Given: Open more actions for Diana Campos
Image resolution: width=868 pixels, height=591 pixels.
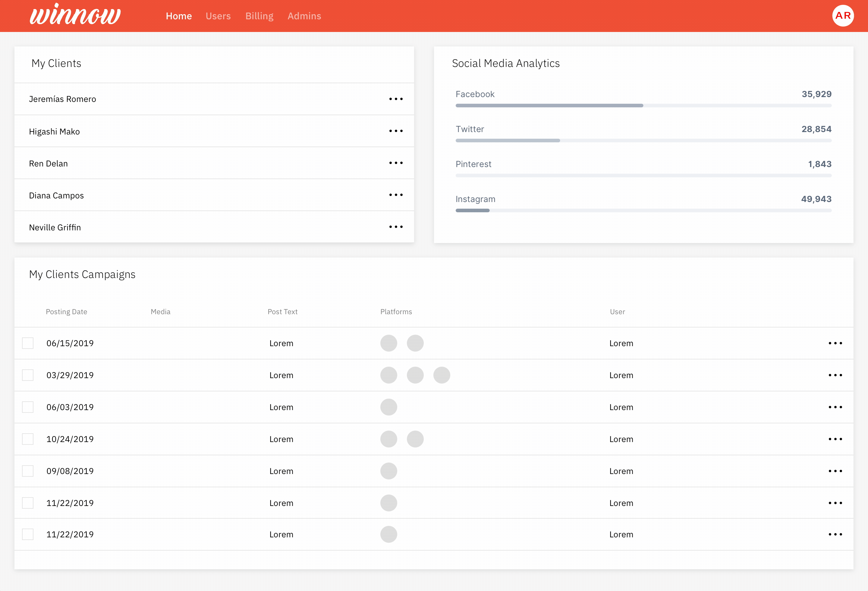Looking at the screenshot, I should tap(395, 195).
